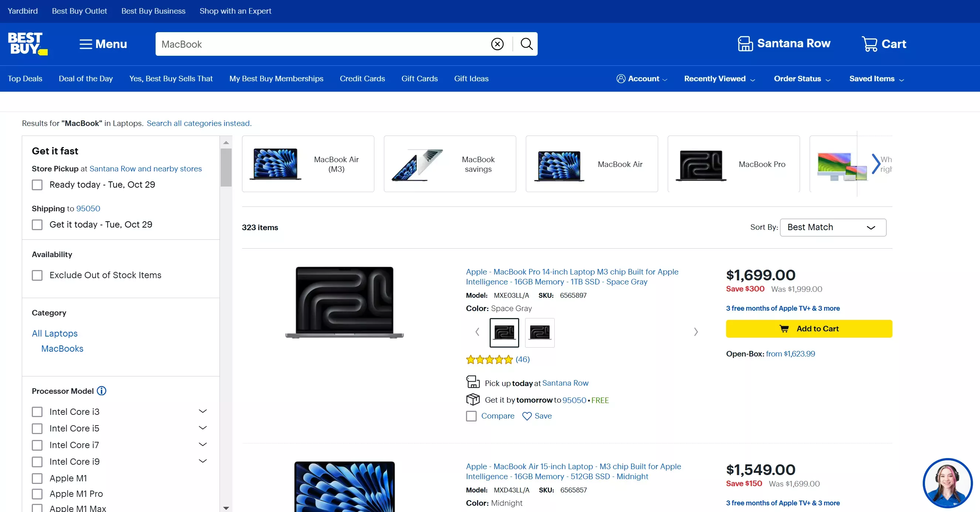
Task: Open the Top Deals menu item
Action: tap(25, 79)
